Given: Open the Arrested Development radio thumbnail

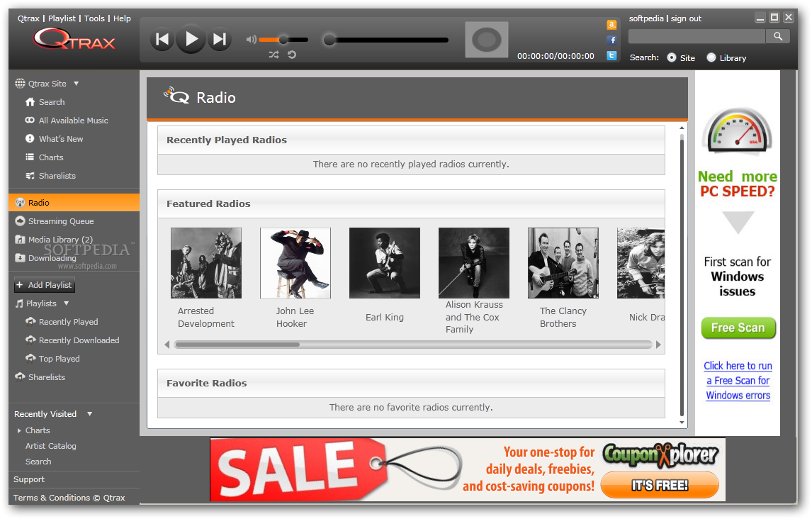Looking at the screenshot, I should 206,263.
